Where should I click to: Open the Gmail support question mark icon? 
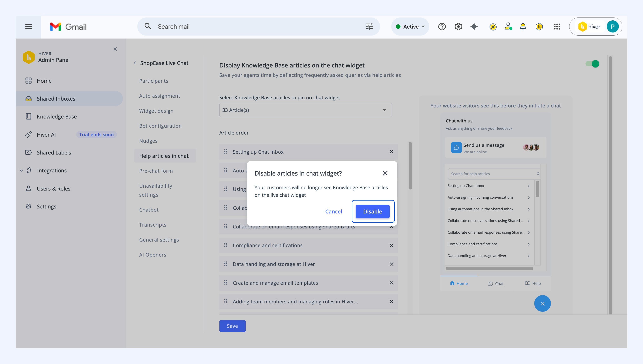(442, 26)
